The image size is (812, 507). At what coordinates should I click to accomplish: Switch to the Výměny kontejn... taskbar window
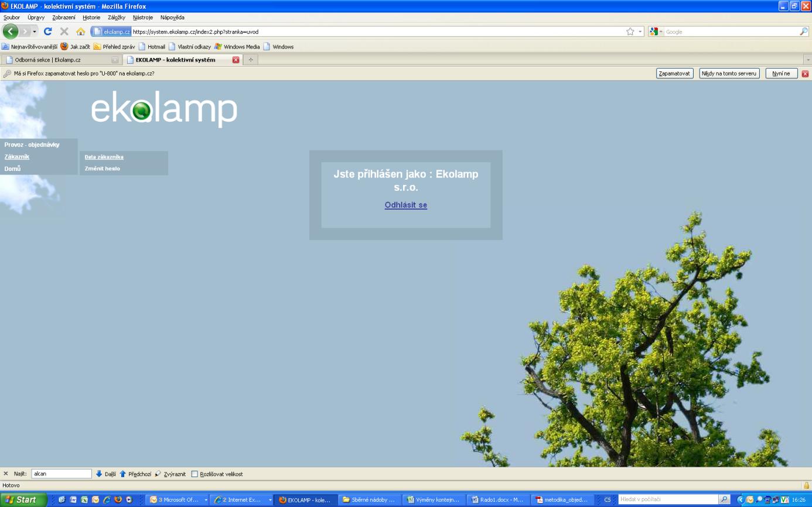(x=435, y=500)
